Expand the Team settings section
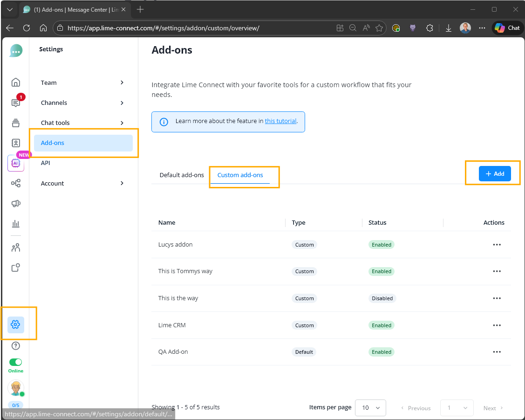The image size is (525, 420). pyautogui.click(x=82, y=83)
